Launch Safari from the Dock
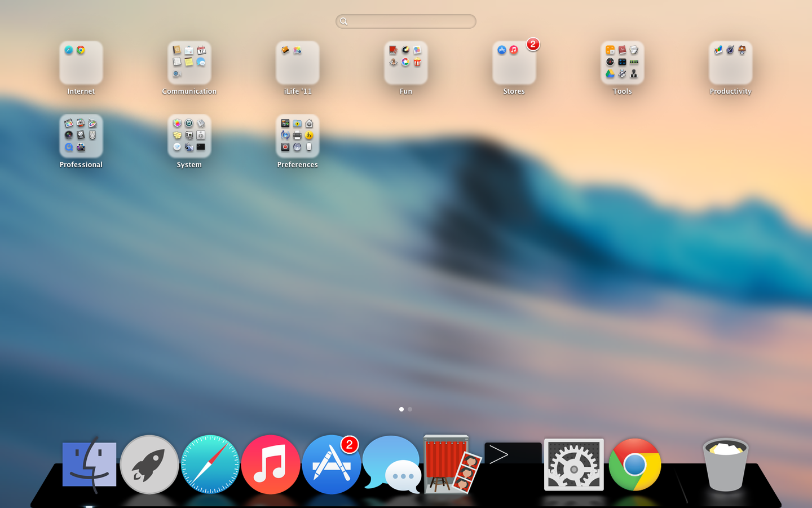This screenshot has width=812, height=508. pos(210,465)
